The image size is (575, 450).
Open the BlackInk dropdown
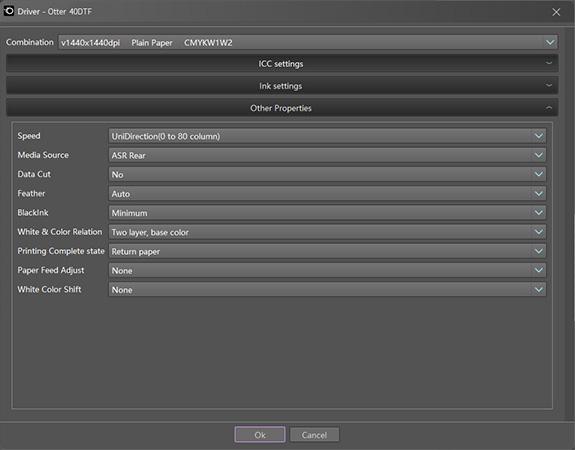tap(327, 213)
